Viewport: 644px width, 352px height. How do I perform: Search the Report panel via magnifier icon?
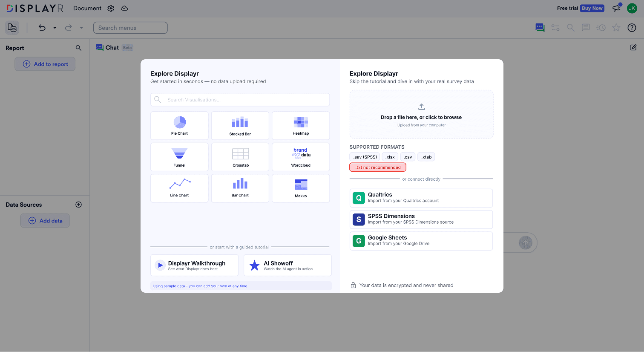coord(78,48)
